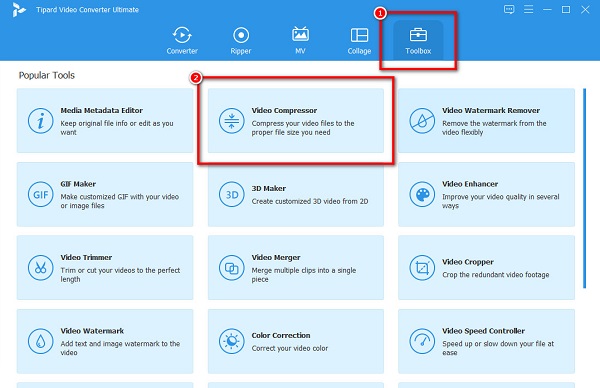
Task: Click the 3D Maker icon
Action: coord(232,194)
